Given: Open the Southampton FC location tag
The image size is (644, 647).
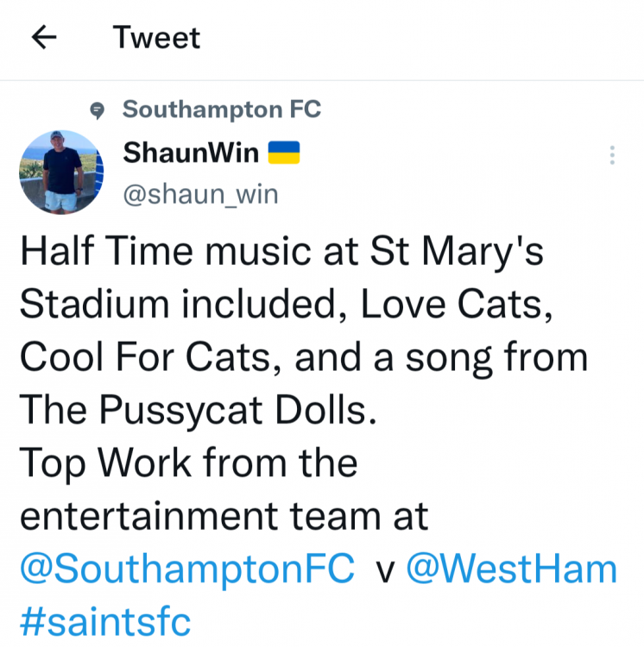Looking at the screenshot, I should click(221, 110).
